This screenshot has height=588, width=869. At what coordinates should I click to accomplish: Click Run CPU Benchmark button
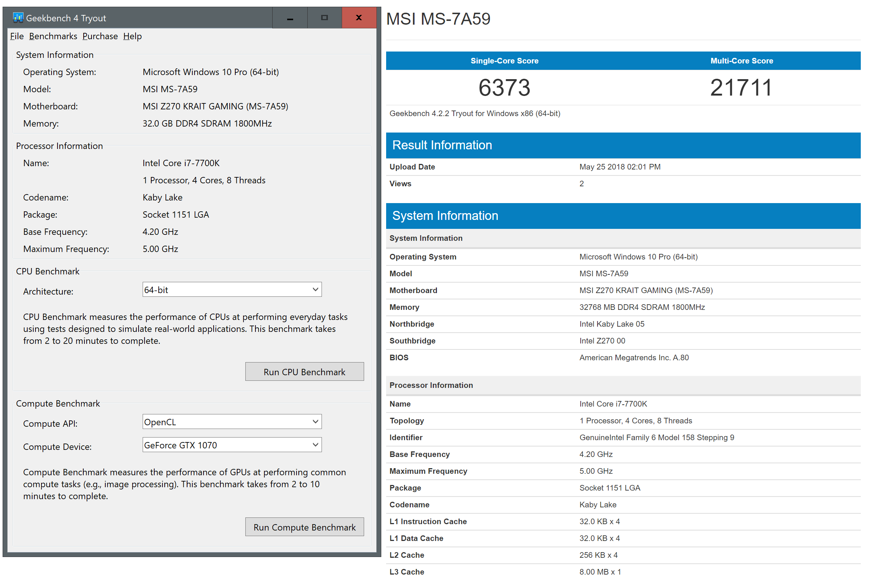click(304, 372)
